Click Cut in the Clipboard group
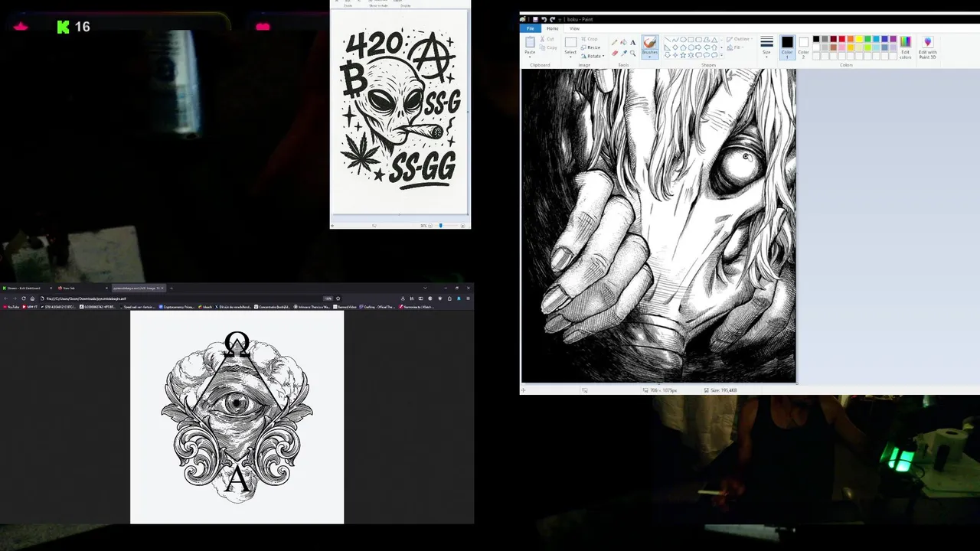The height and width of the screenshot is (551, 980). pyautogui.click(x=547, y=39)
